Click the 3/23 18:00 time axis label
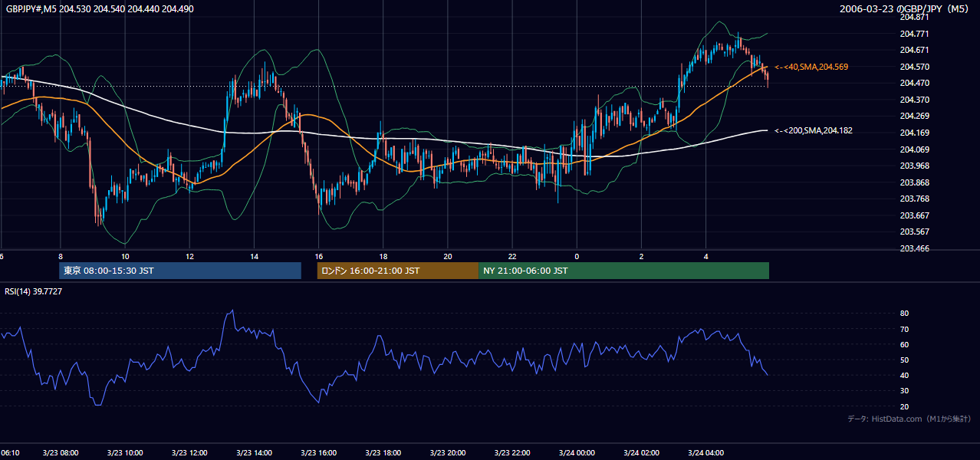The width and height of the screenshot is (980, 460). 383,453
